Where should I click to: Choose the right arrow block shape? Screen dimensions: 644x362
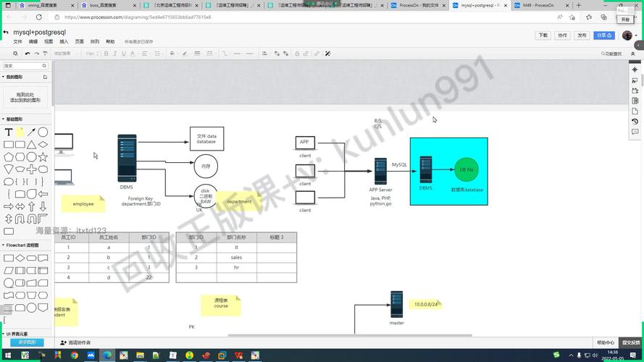click(9, 206)
